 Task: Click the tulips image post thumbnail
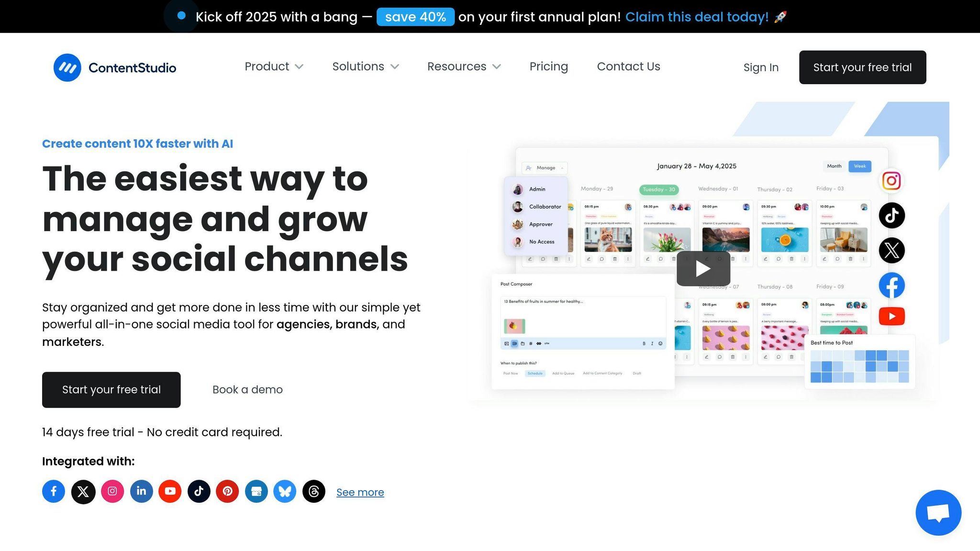pyautogui.click(x=667, y=240)
